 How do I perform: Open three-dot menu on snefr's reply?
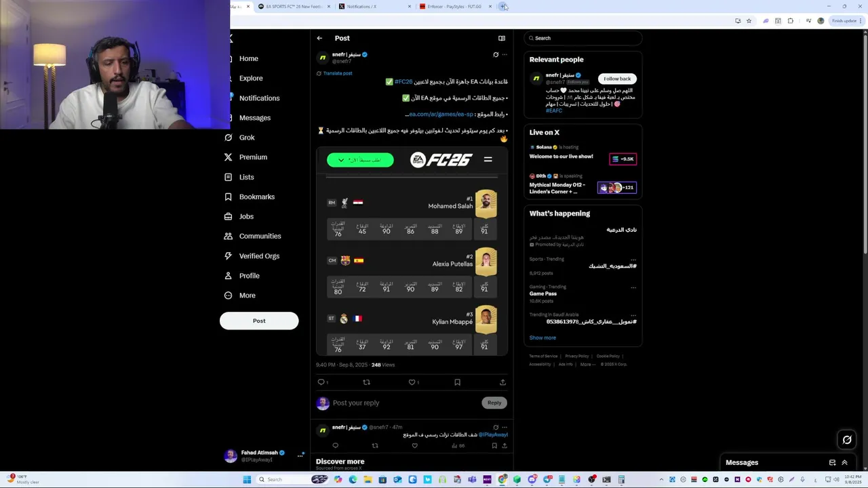pos(504,427)
